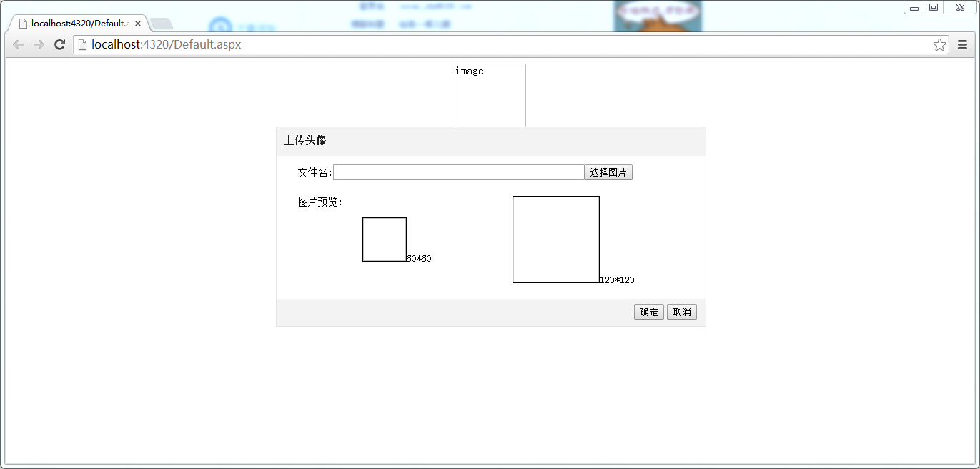The image size is (980, 469).
Task: Click the image placeholder above dialog
Action: pos(490,95)
